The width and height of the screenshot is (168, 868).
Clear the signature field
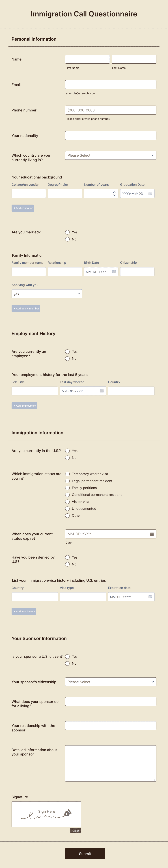tap(75, 831)
